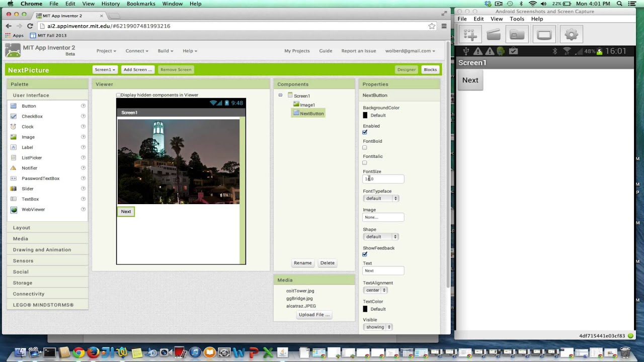Viewport: 644px width, 362px height.
Task: Click the landscape screen icon in Screen Capture
Action: tap(544, 35)
